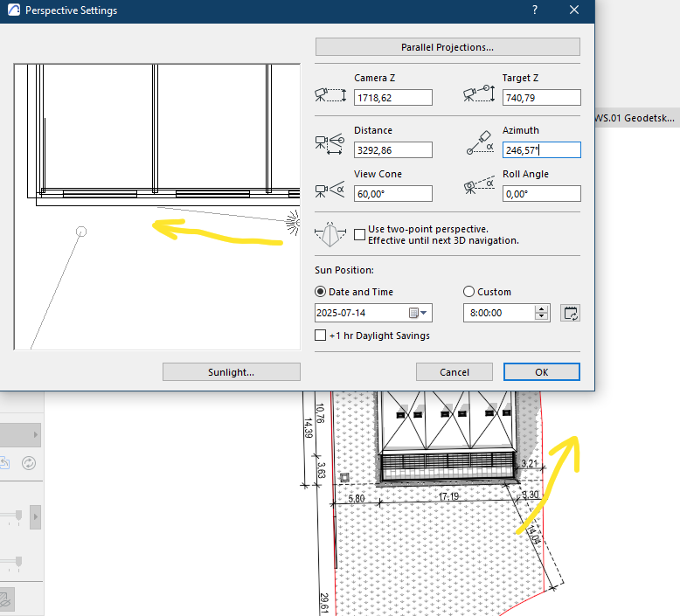The image size is (680, 616).
Task: Click the Parallel Projections button
Action: [x=448, y=47]
